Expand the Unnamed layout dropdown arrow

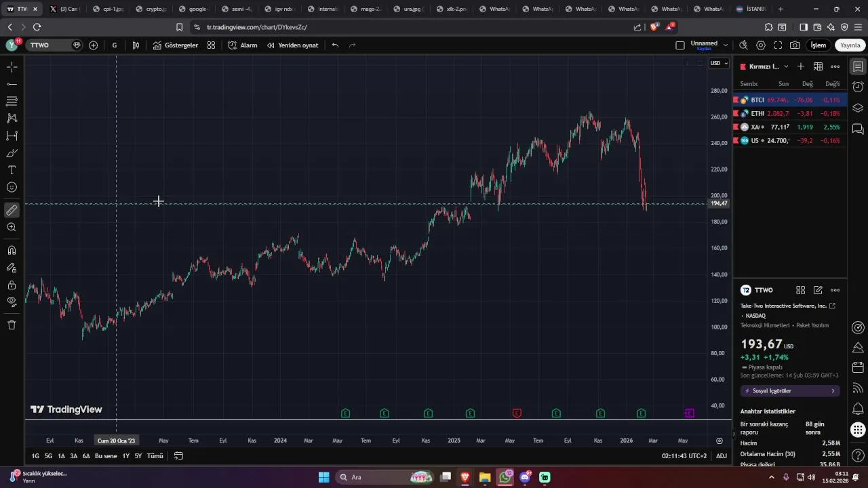tap(726, 45)
